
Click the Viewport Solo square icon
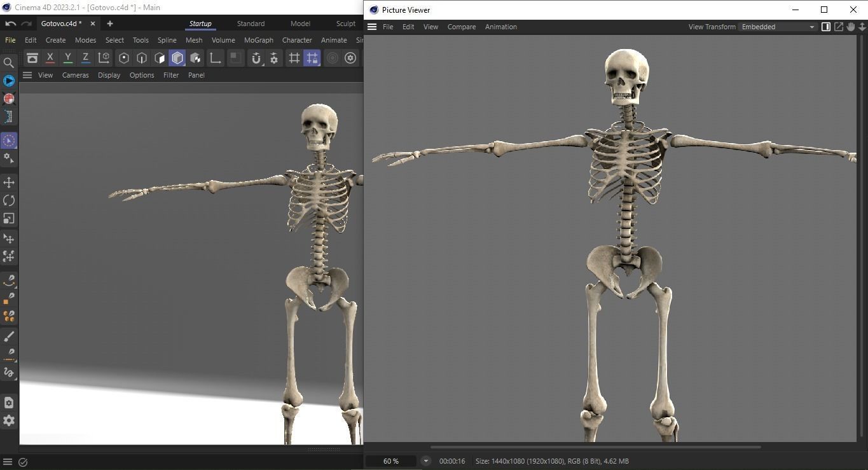[235, 58]
